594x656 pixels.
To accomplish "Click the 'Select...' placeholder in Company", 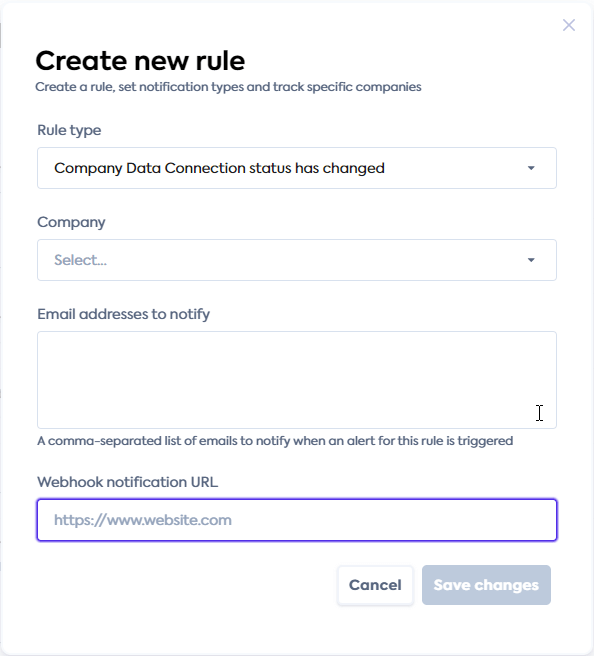I will 80,260.
